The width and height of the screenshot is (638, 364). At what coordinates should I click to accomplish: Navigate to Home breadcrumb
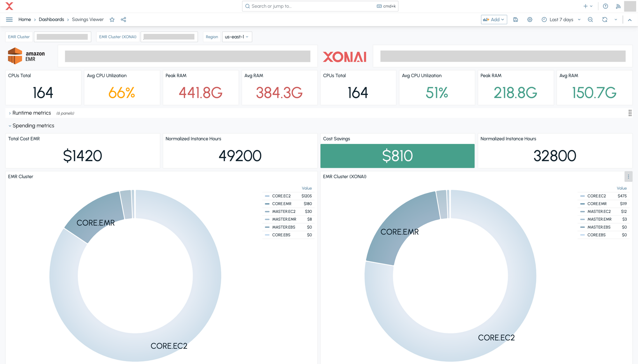pos(25,20)
